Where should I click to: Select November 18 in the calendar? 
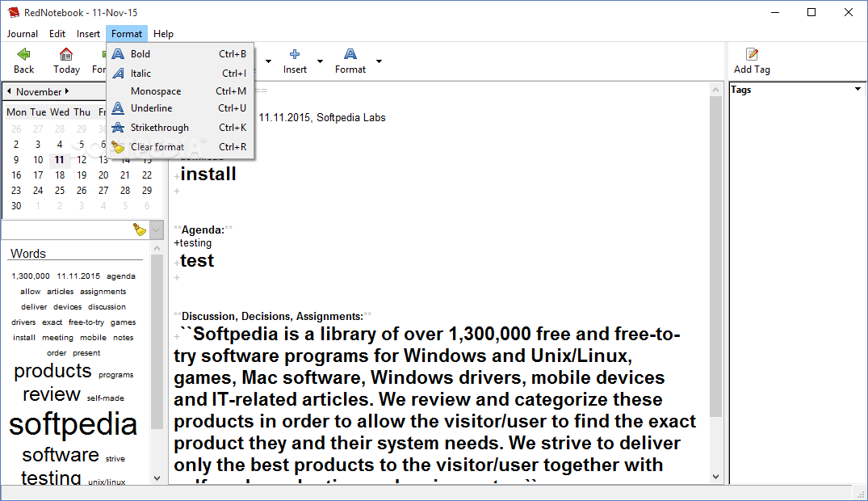(60, 175)
